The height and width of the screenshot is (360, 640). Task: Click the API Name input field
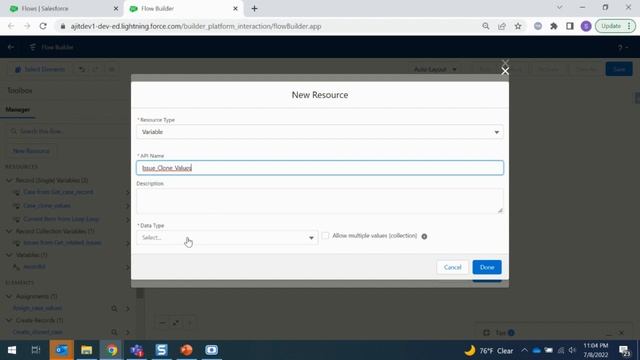click(320, 168)
